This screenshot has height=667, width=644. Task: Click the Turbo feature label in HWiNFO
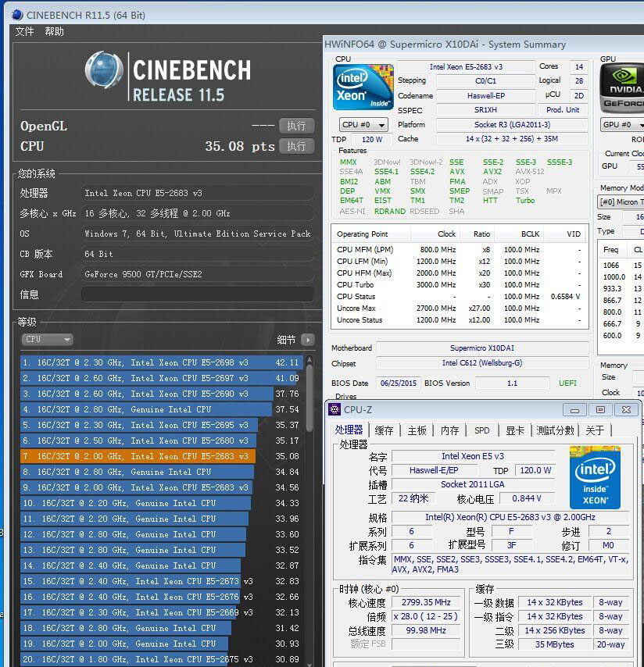(x=525, y=201)
